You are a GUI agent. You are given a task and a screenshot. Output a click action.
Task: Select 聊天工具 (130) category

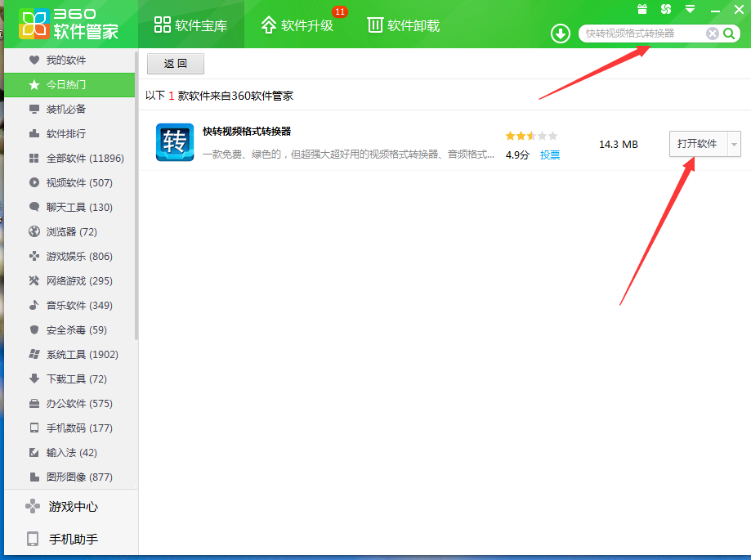pos(69,207)
